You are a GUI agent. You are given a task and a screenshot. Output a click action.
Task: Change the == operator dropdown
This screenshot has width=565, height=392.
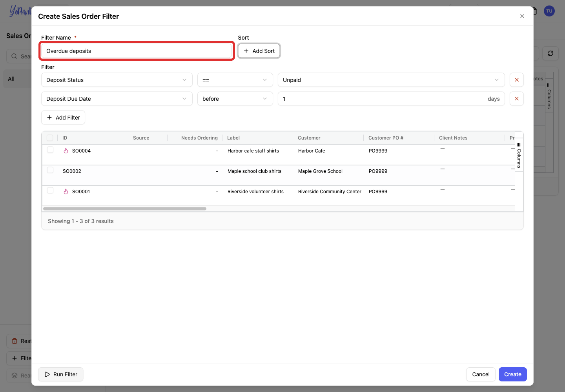(x=235, y=80)
